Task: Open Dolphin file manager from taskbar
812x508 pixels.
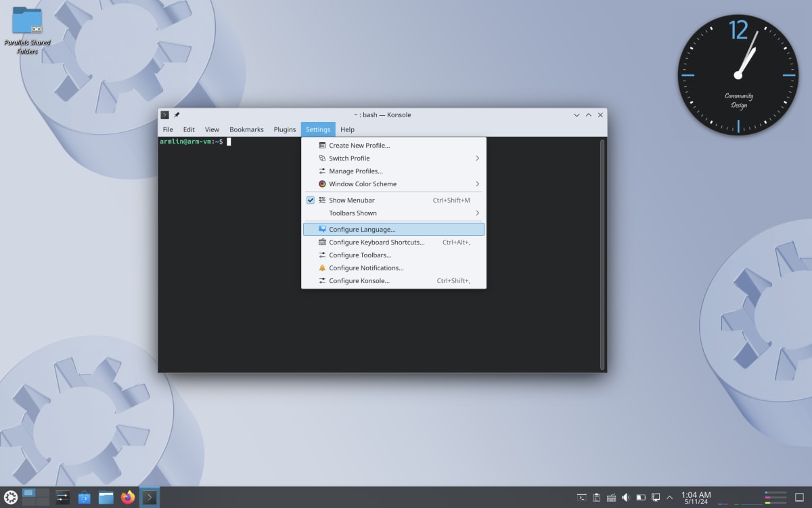Action: tap(106, 497)
